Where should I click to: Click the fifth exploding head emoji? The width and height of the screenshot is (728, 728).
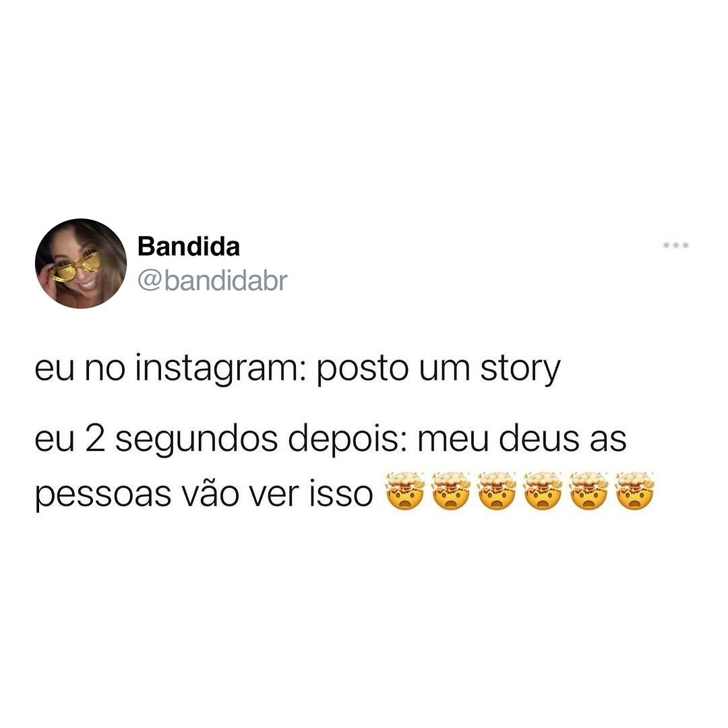589,491
